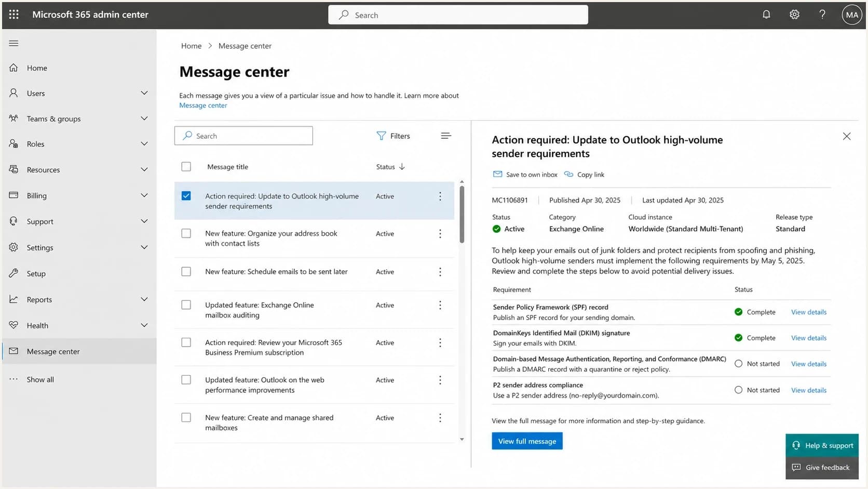Check the Schedule emails to be sent later message

(x=186, y=271)
